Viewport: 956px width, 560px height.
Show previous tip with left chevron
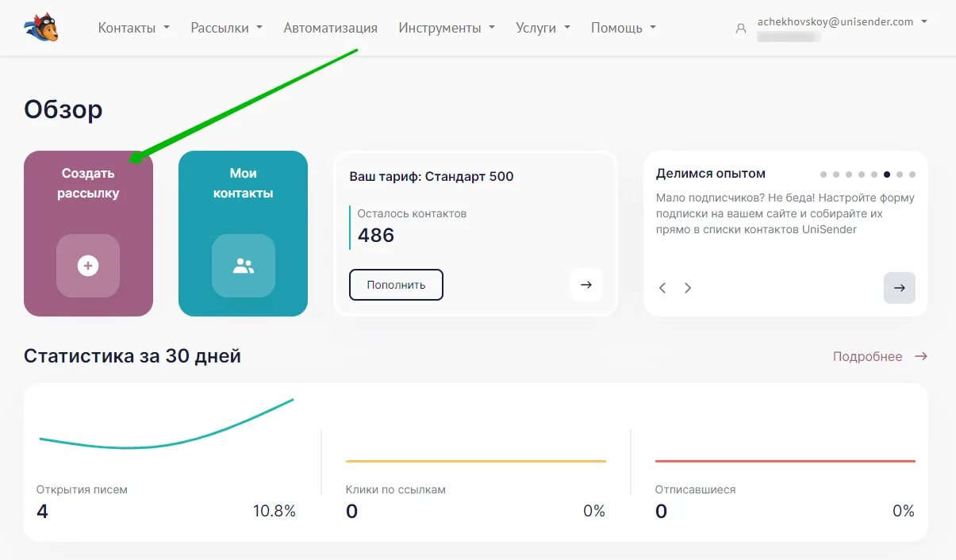(x=662, y=288)
